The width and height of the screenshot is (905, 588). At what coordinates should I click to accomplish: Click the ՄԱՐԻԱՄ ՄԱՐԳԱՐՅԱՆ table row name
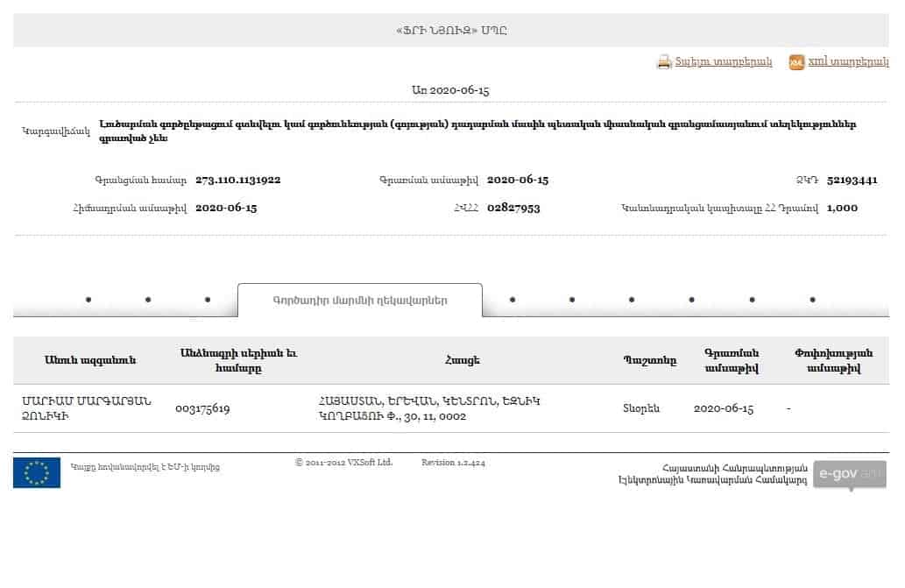tap(87, 408)
